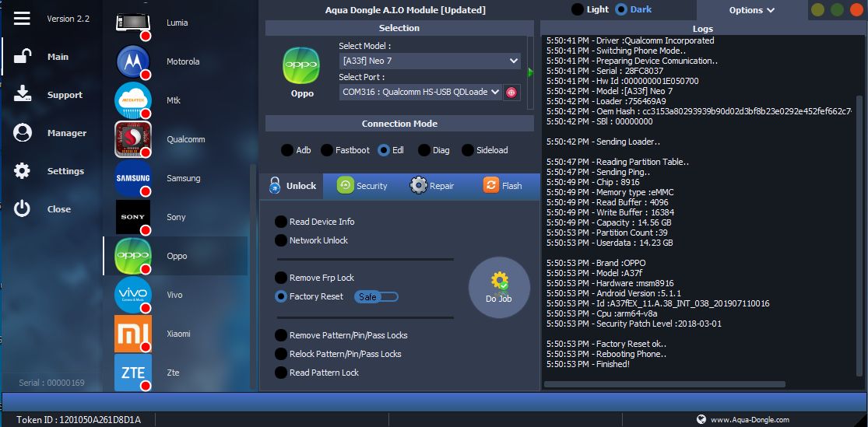Image resolution: width=868 pixels, height=427 pixels.
Task: Click the Close power icon
Action: pos(22,209)
